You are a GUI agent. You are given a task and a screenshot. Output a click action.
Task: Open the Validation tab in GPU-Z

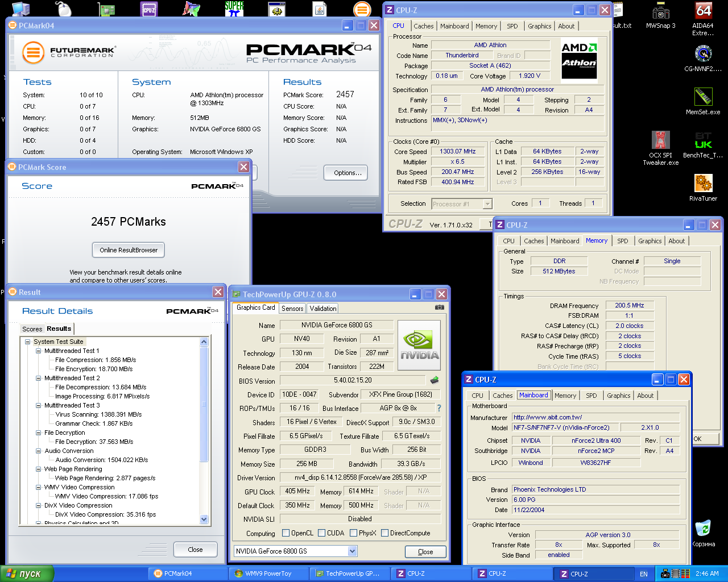(323, 309)
